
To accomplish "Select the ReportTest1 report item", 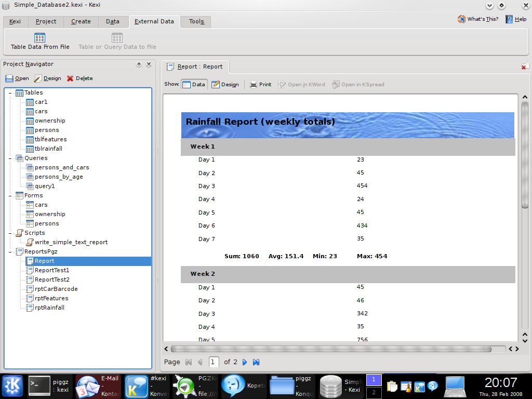I will click(51, 270).
